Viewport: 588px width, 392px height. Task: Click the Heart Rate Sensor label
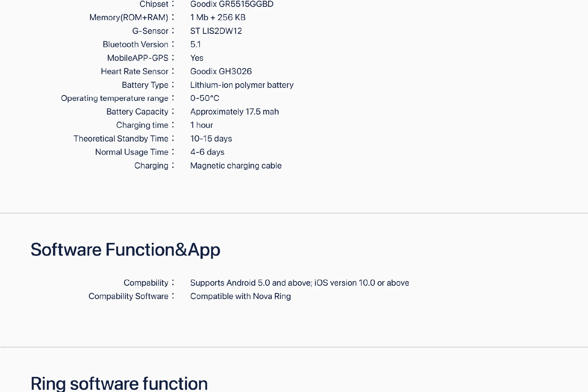(x=134, y=71)
